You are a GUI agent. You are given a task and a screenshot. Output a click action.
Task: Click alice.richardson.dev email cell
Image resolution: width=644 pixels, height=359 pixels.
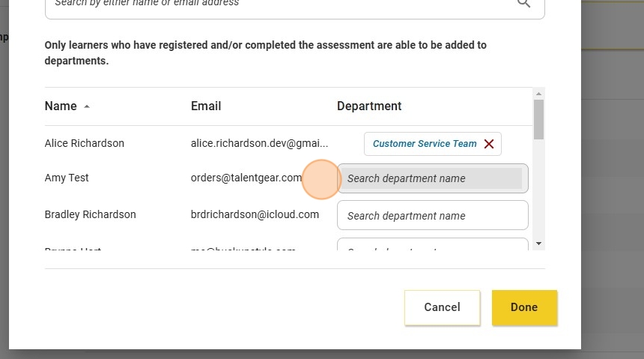coord(260,143)
